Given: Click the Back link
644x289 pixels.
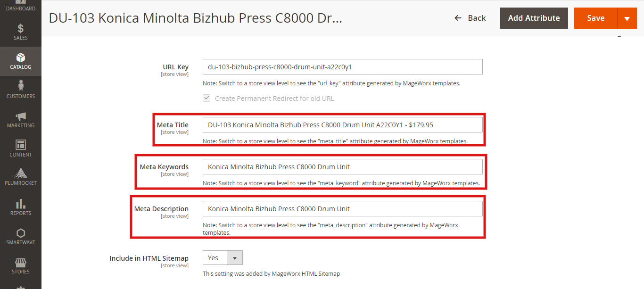Looking at the screenshot, I should pyautogui.click(x=470, y=18).
